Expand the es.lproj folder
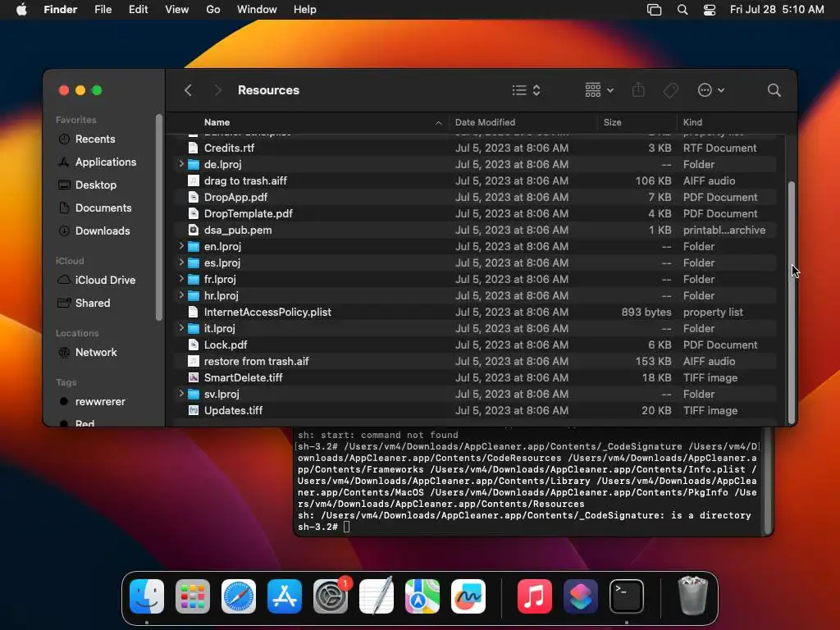Image resolution: width=840 pixels, height=630 pixels. point(181,262)
